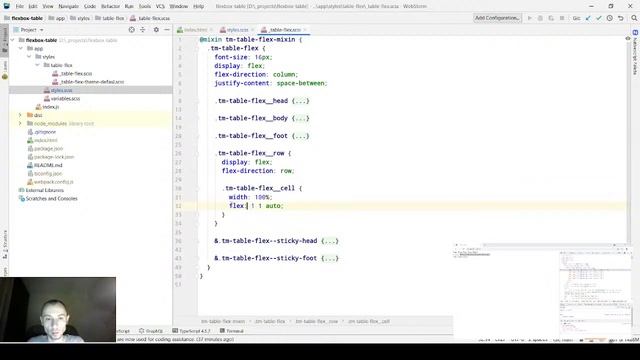Open Git history clock icon

pyautogui.click(x=610, y=18)
